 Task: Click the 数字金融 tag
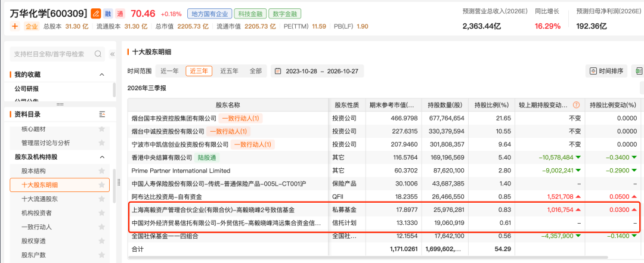point(285,14)
